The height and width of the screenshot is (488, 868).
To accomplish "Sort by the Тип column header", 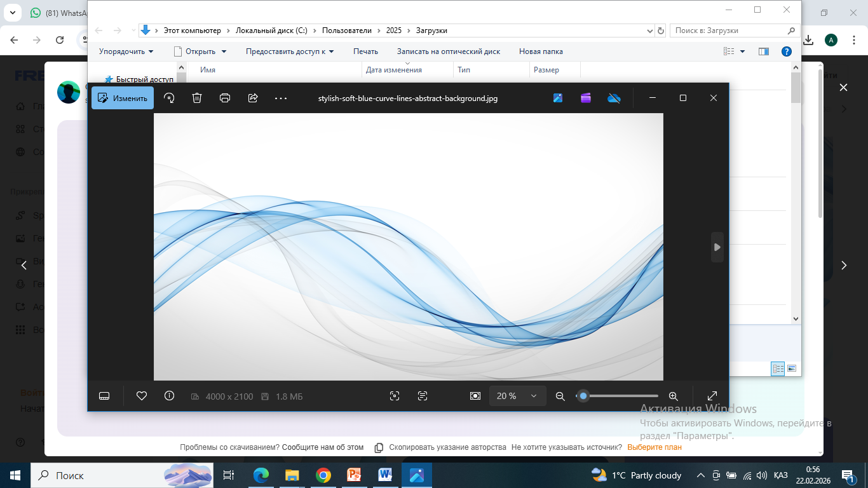I will click(x=492, y=70).
